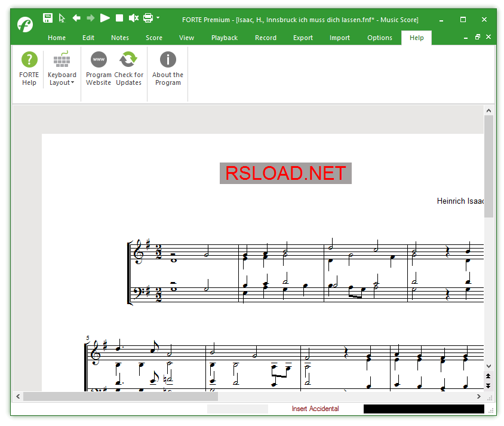The width and height of the screenshot is (504, 426).
Task: Minimize the FORTE Premium main window
Action: [441, 20]
